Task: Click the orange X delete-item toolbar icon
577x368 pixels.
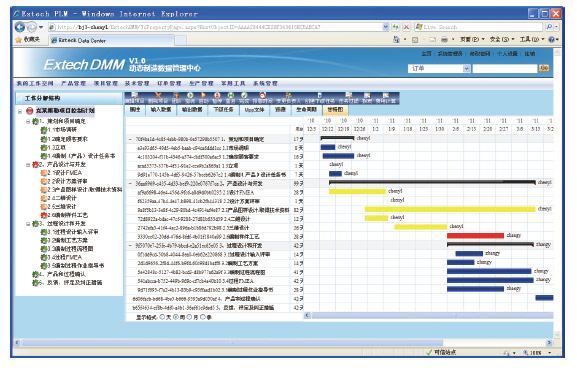Action: point(158,96)
